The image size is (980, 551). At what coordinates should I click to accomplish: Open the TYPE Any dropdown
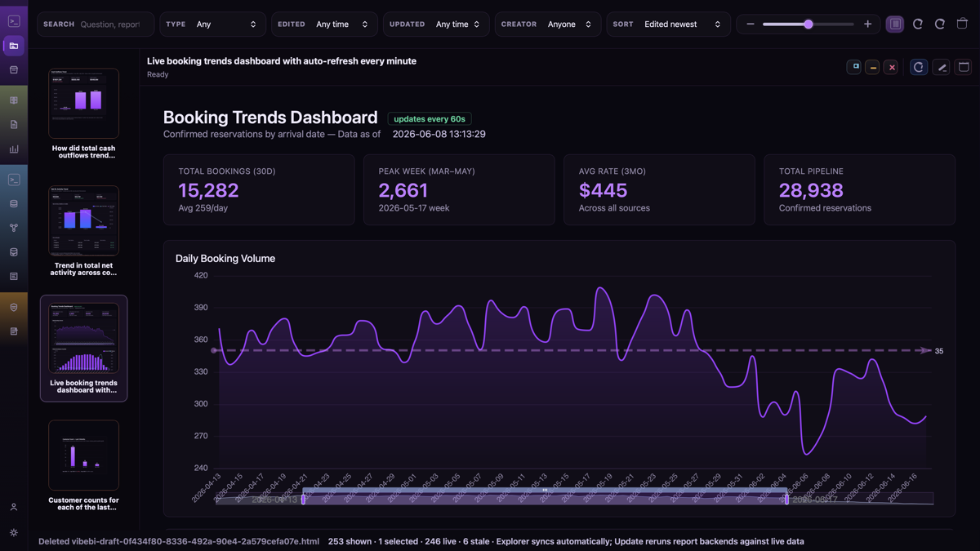pyautogui.click(x=213, y=24)
